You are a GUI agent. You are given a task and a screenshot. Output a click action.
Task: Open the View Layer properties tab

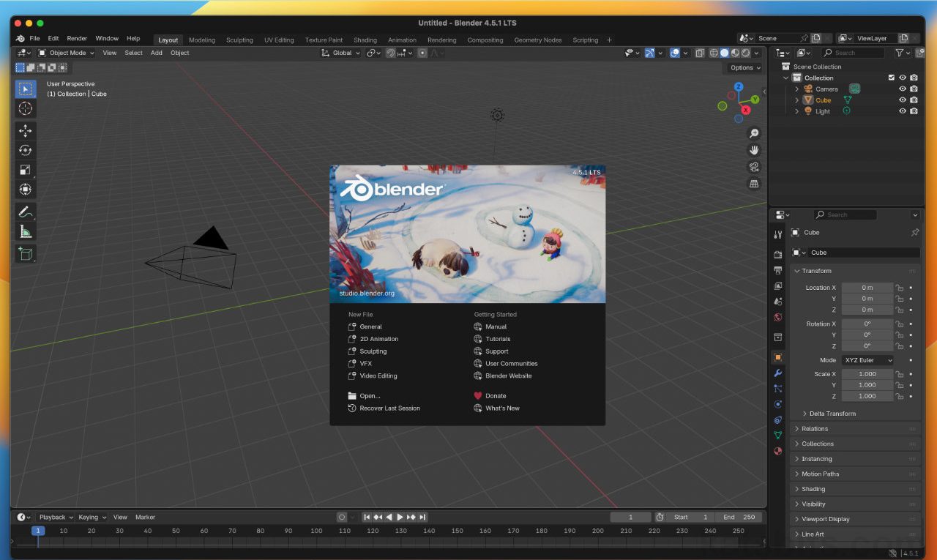coord(778,285)
